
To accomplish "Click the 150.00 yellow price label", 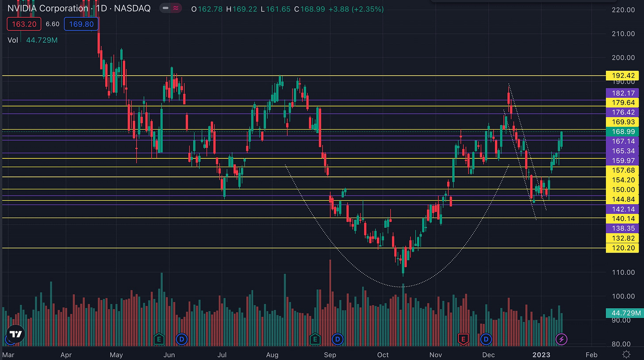I will point(622,190).
